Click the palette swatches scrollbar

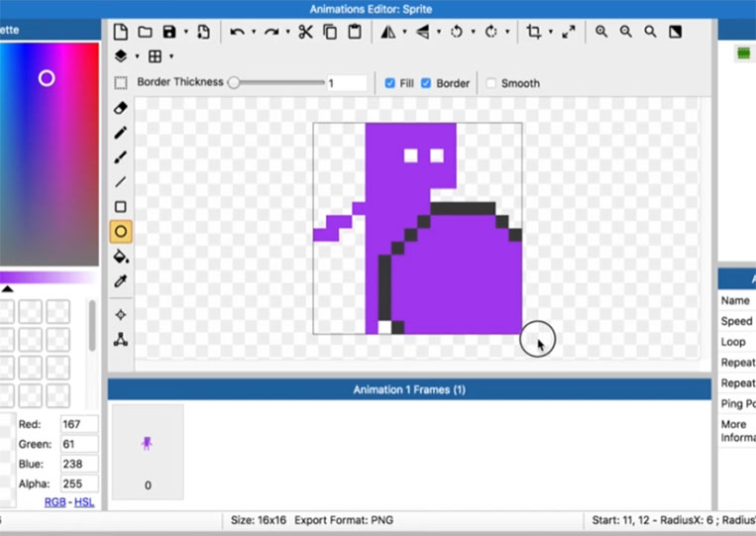tap(91, 325)
